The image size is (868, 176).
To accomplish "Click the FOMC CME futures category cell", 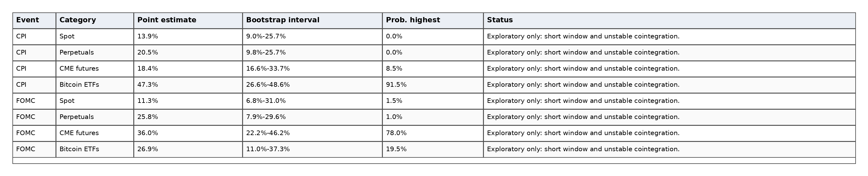I will (95, 133).
